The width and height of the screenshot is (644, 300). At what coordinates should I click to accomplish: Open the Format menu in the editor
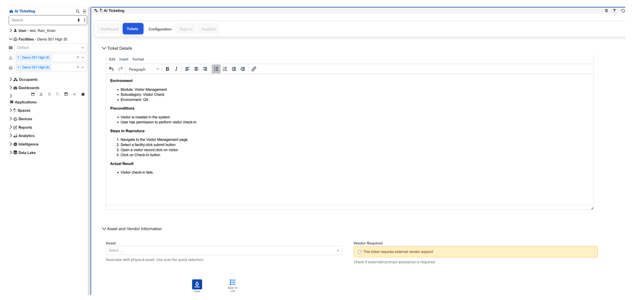pyautogui.click(x=138, y=59)
